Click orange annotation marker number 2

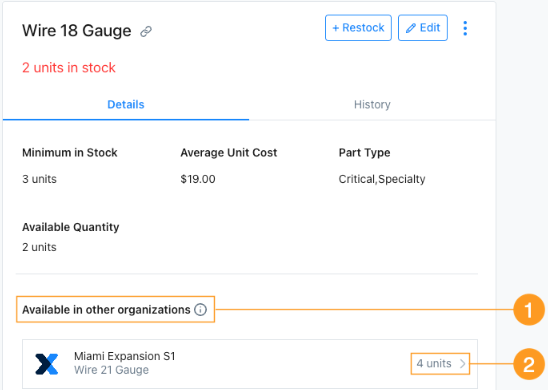pos(529,364)
